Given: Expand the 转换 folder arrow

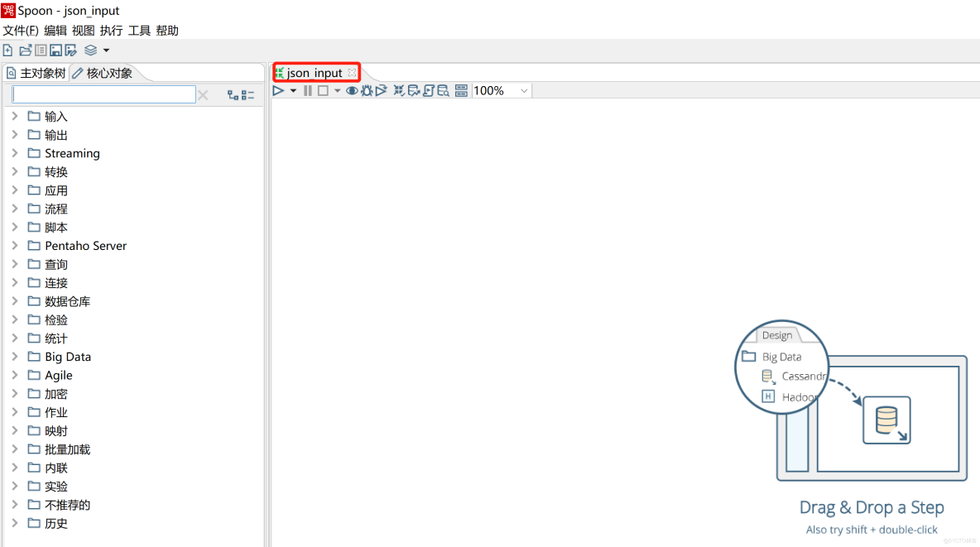Looking at the screenshot, I should tap(15, 171).
